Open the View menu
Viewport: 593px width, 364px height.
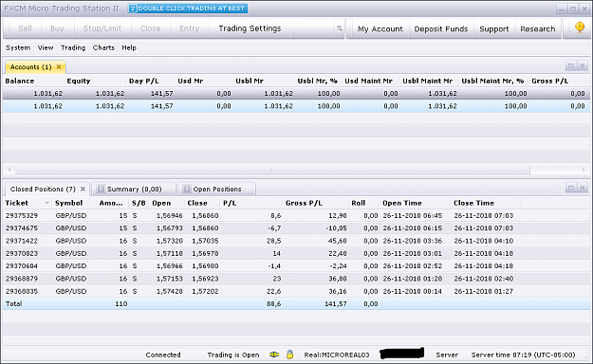tap(46, 48)
